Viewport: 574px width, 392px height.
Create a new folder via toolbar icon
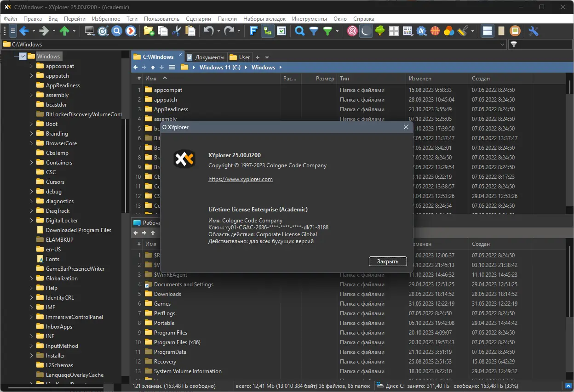click(x=148, y=31)
